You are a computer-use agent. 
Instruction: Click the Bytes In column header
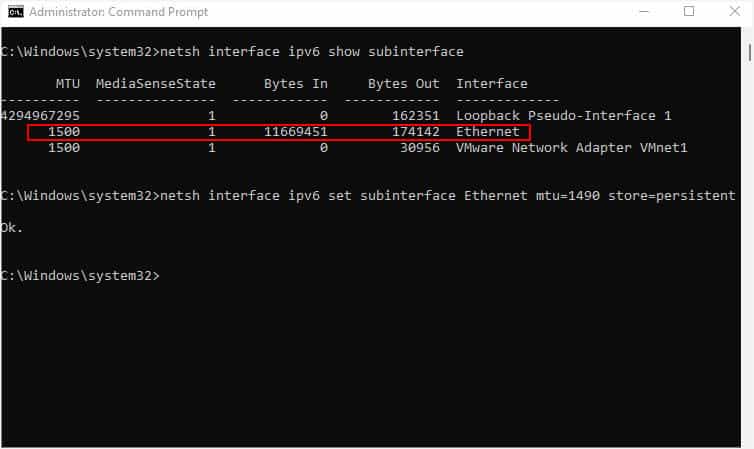(296, 84)
